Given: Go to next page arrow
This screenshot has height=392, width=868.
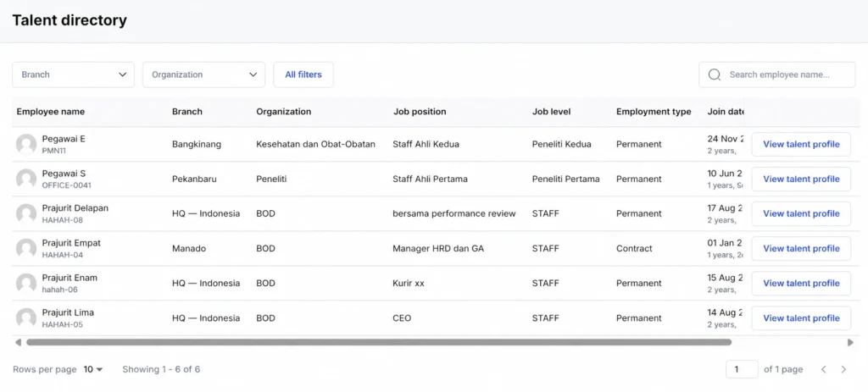Looking at the screenshot, I should tap(843, 369).
